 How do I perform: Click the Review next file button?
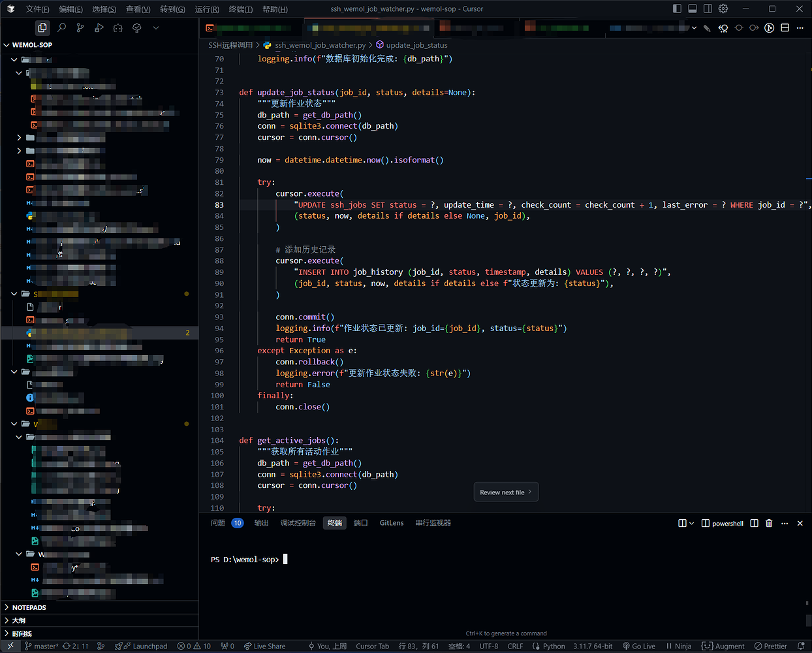pos(506,492)
